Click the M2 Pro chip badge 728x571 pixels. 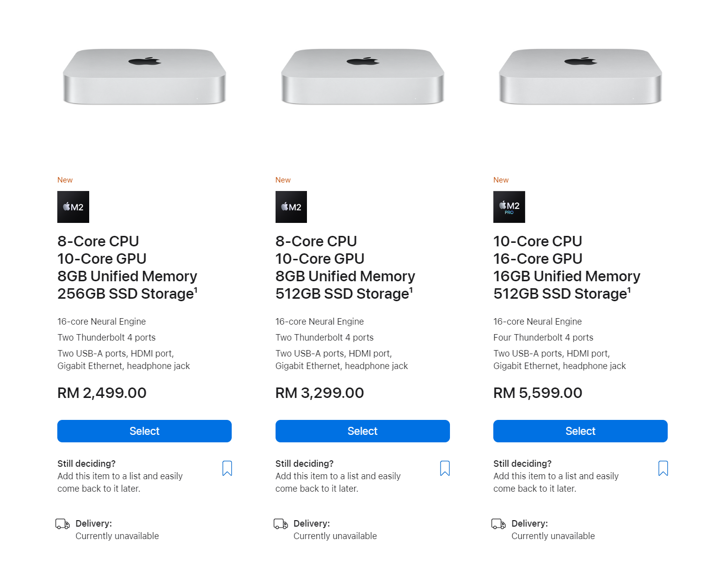509,207
